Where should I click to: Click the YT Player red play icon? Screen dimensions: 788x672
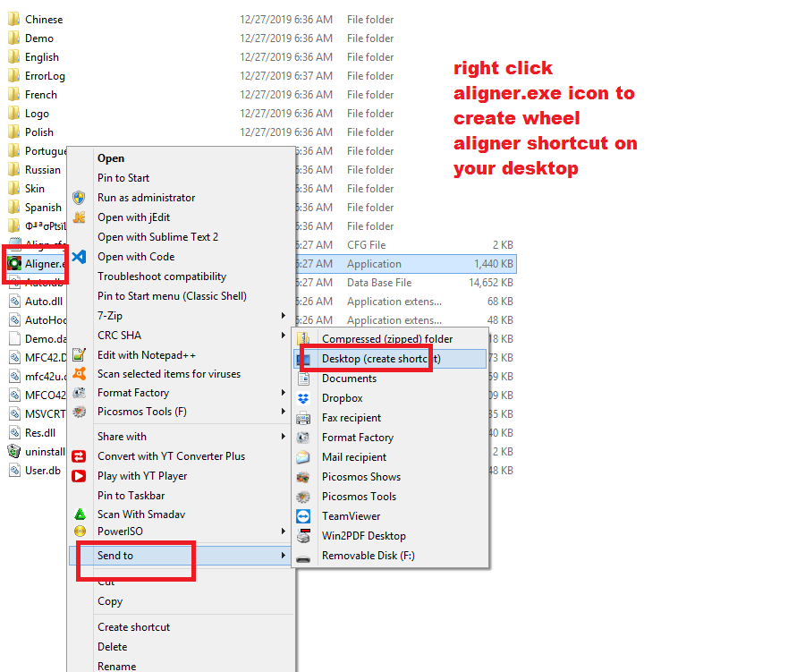click(x=80, y=476)
